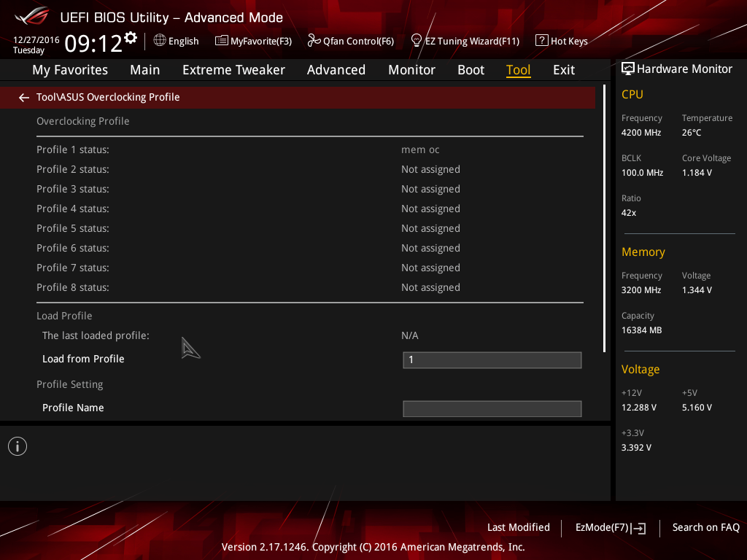Click the globe language icon
The width and height of the screenshot is (747, 560).
(160, 41)
